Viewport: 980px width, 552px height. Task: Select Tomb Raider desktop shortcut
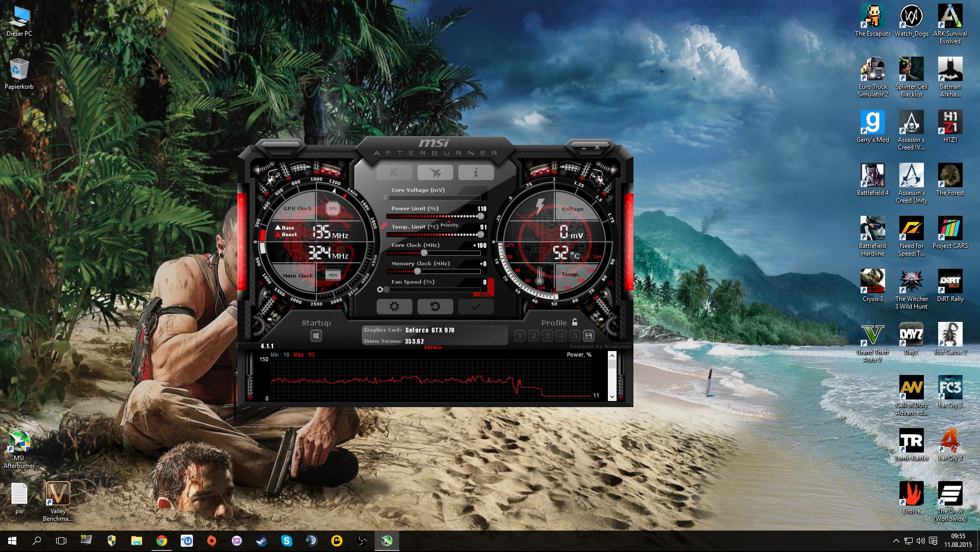point(911,445)
